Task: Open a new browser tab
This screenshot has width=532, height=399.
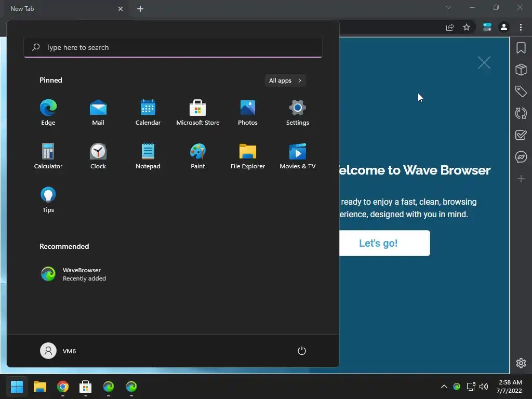Action: (x=140, y=9)
